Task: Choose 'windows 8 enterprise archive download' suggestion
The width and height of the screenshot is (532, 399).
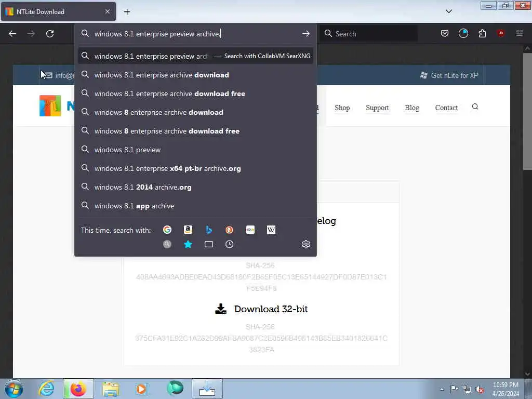Action: click(196, 112)
